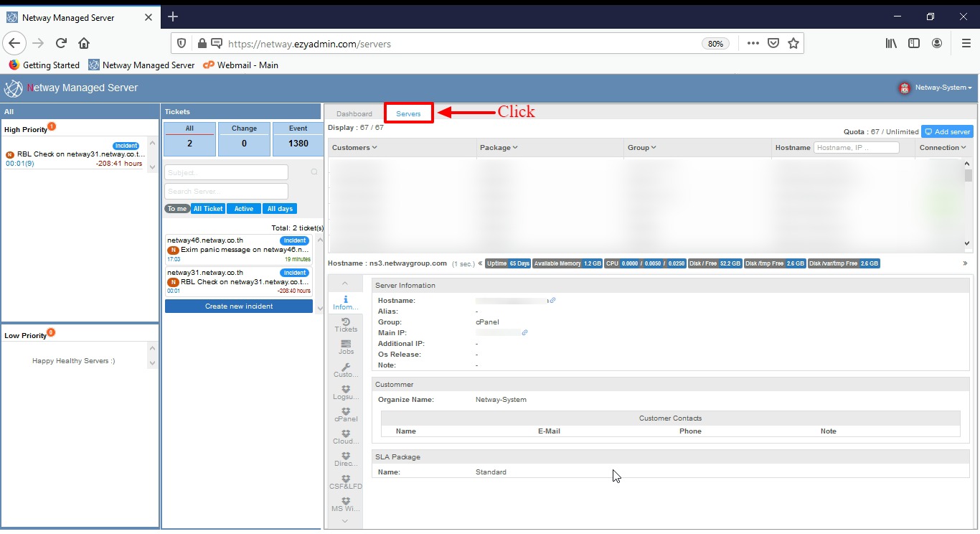Click the Hostname, IP search field
The image size is (980, 534).
856,147
